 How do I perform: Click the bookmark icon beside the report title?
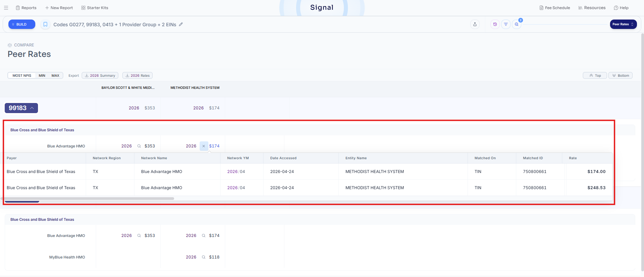(45, 25)
